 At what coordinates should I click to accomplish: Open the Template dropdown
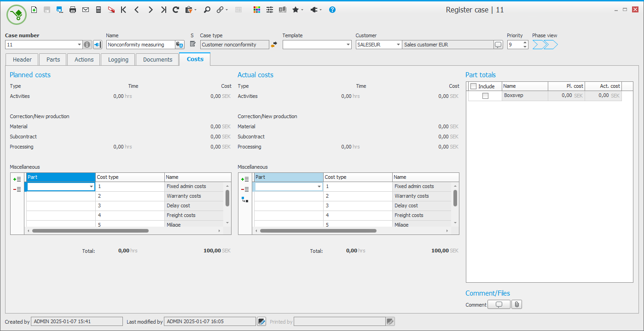coord(348,45)
